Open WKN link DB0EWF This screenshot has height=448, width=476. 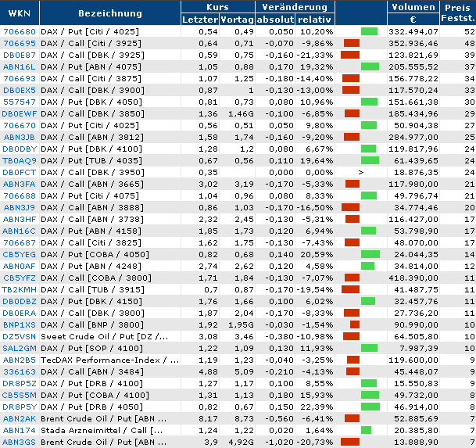(20, 114)
